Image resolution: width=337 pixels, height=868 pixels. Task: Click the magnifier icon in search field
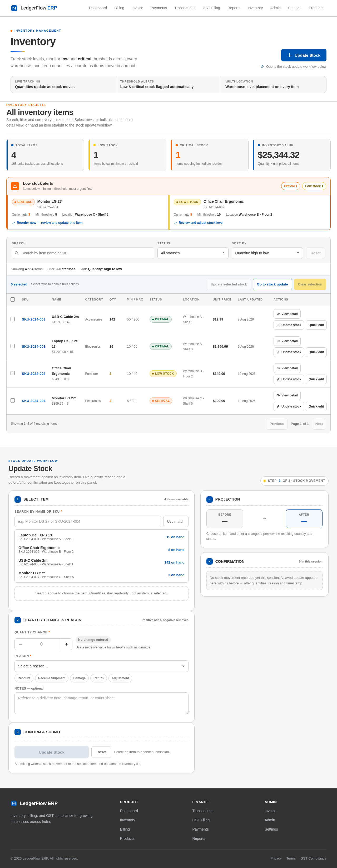(17, 253)
